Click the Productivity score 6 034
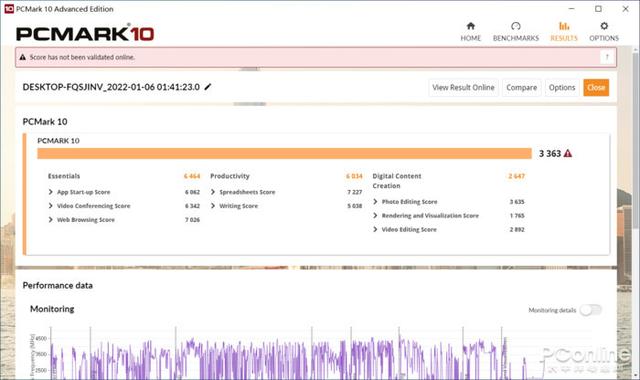Image resolution: width=640 pixels, height=380 pixels. click(354, 176)
